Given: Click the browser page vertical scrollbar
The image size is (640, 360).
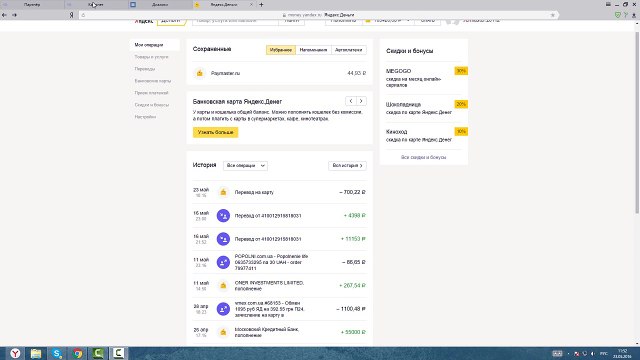Looking at the screenshot, I should coord(637,122).
